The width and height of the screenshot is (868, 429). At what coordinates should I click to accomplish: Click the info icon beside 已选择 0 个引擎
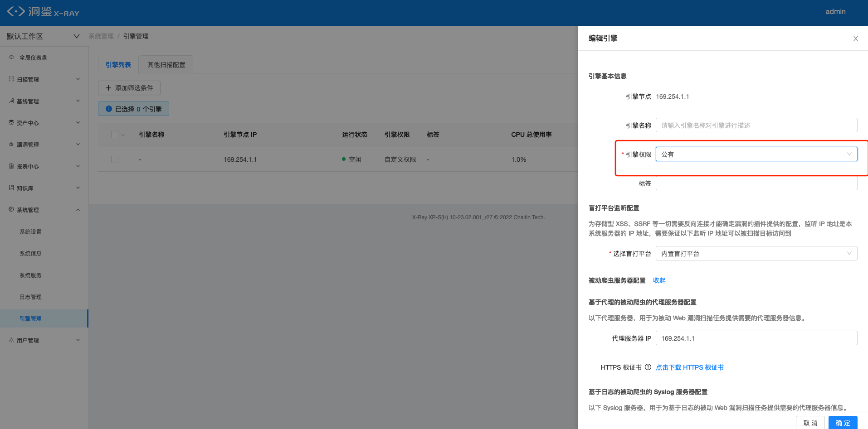109,109
